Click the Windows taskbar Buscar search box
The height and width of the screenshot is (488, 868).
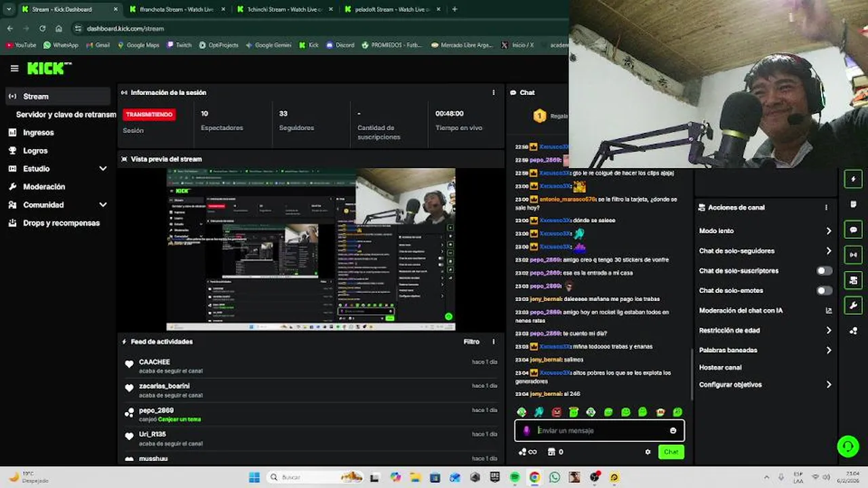[x=315, y=477]
